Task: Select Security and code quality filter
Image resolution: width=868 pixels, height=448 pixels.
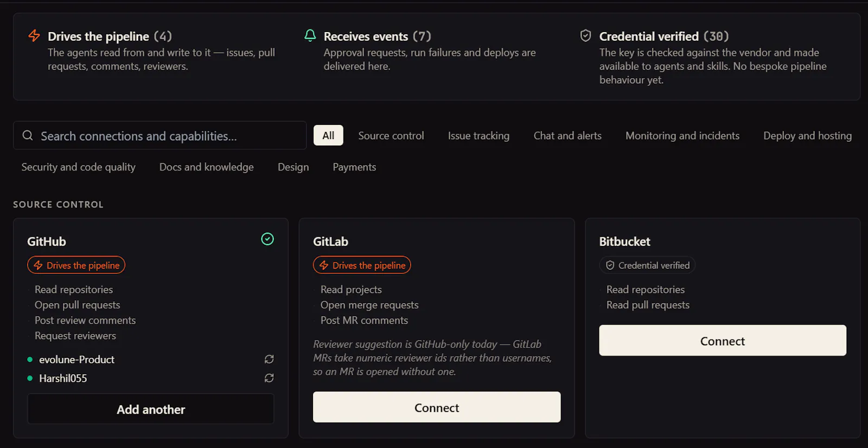Action: (79, 167)
